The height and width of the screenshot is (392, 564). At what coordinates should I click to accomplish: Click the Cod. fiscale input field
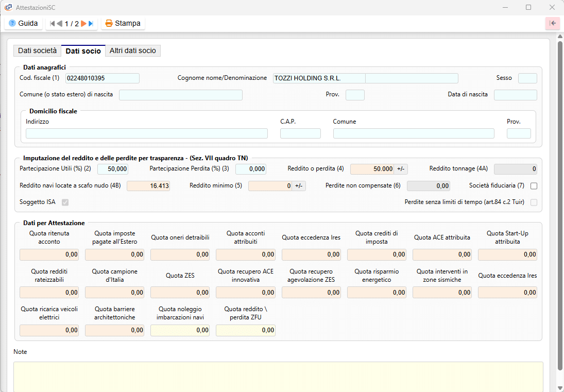[x=102, y=78]
